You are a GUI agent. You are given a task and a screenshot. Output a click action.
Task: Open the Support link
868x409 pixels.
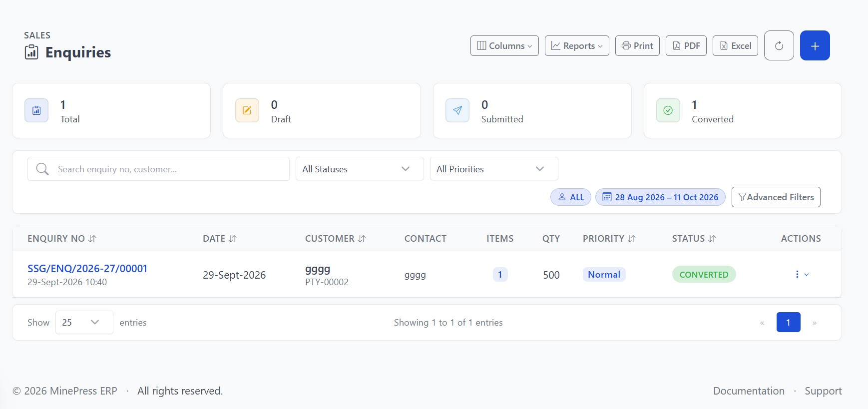click(823, 391)
